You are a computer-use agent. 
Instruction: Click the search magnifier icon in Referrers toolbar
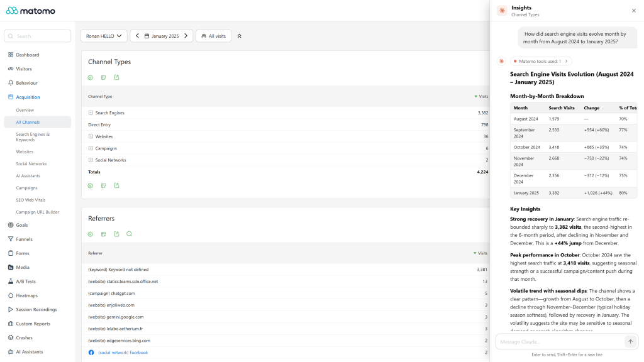[x=130, y=234]
